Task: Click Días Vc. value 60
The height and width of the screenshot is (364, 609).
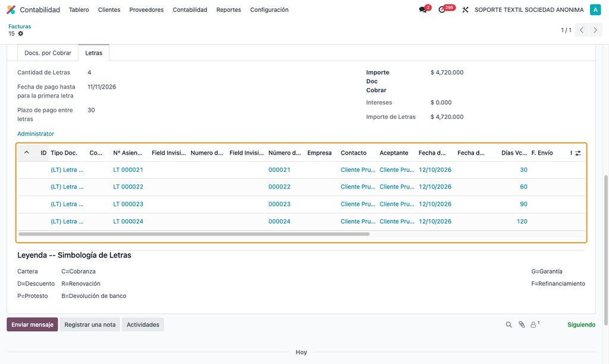Action: pos(523,187)
